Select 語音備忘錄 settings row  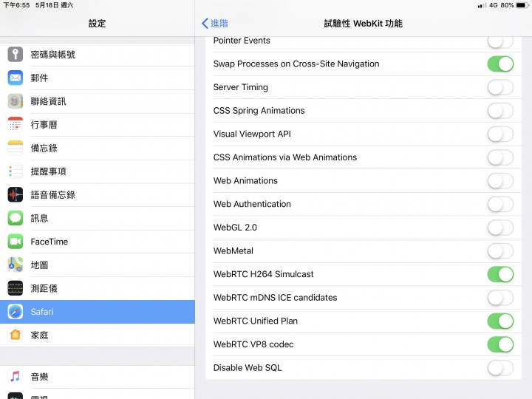click(x=98, y=195)
